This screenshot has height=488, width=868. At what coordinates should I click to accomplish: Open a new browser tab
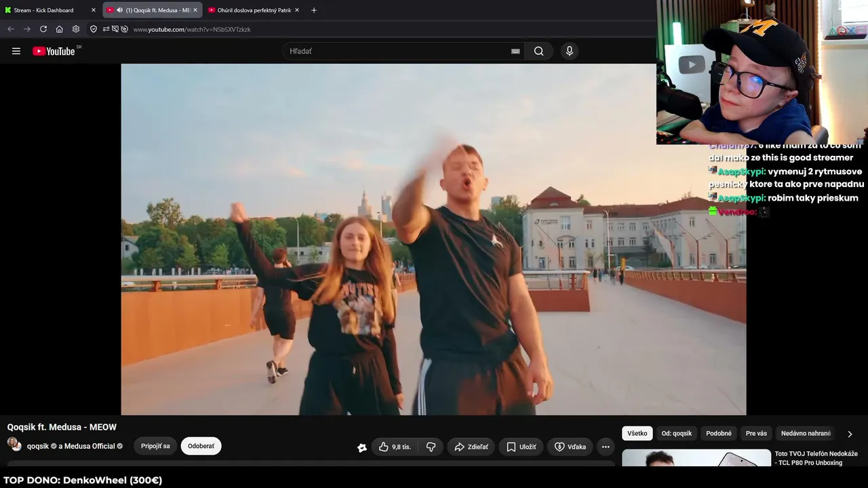(314, 10)
